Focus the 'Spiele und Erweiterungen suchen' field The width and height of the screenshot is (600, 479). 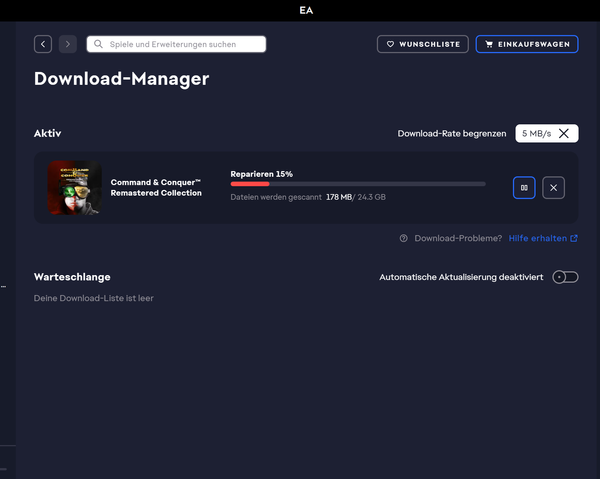176,44
